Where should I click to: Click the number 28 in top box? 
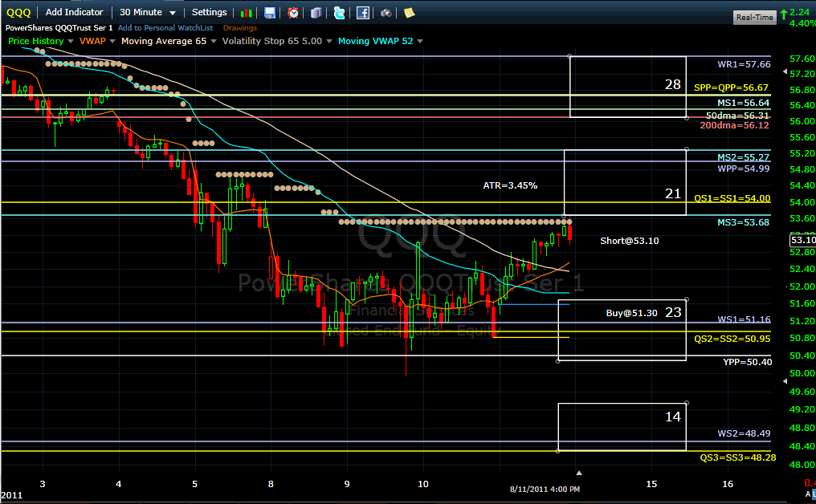(x=673, y=84)
